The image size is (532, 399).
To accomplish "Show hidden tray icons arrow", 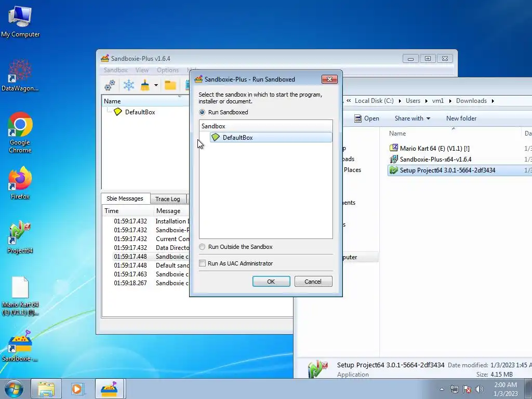I will coord(442,389).
